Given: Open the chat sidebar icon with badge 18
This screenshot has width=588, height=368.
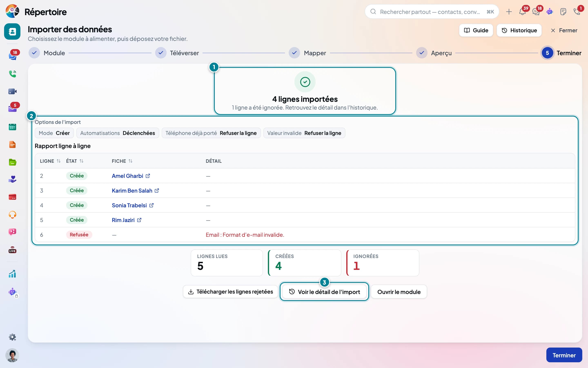Looking at the screenshot, I should point(12,56).
